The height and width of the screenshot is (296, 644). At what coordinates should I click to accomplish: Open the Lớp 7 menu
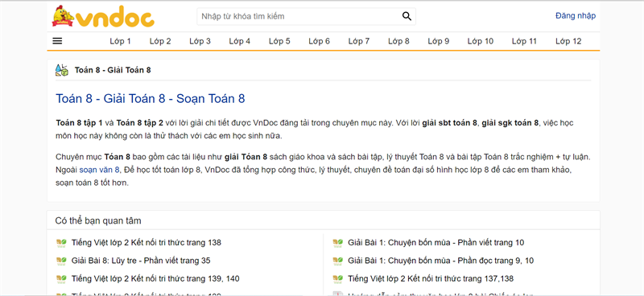pyautogui.click(x=359, y=41)
